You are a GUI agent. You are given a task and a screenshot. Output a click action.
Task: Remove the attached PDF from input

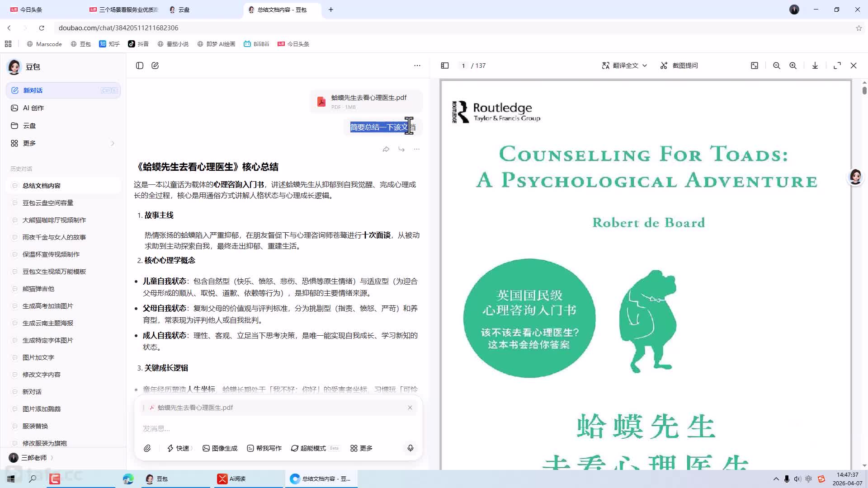pyautogui.click(x=410, y=408)
